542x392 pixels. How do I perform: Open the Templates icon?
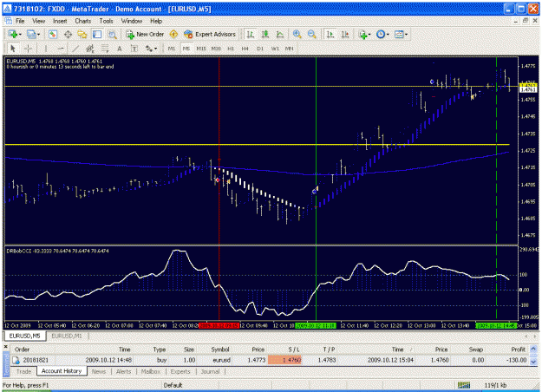pyautogui.click(x=399, y=34)
